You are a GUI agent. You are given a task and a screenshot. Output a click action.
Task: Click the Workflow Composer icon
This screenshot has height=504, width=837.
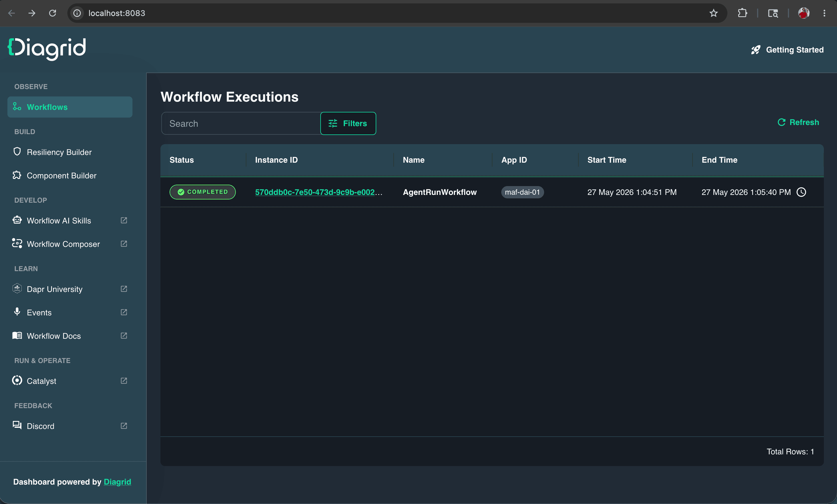tap(17, 243)
